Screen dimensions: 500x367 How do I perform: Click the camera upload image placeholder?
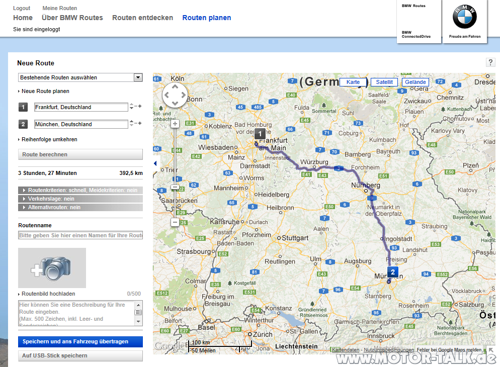[52, 268]
